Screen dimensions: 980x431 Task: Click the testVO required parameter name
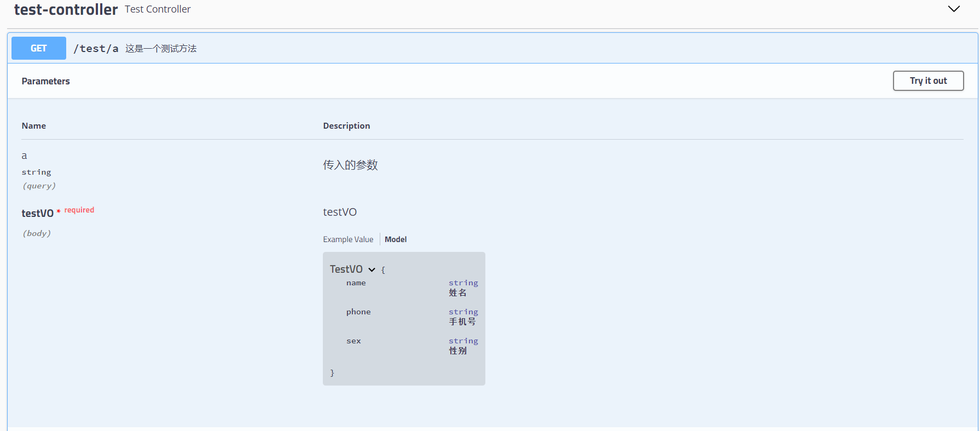[x=38, y=213]
